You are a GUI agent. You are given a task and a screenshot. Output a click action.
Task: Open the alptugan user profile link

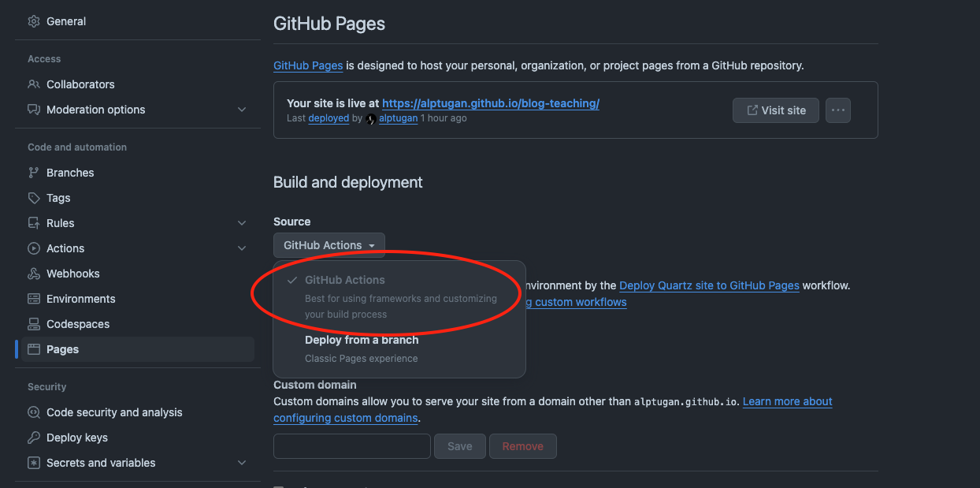[398, 118]
